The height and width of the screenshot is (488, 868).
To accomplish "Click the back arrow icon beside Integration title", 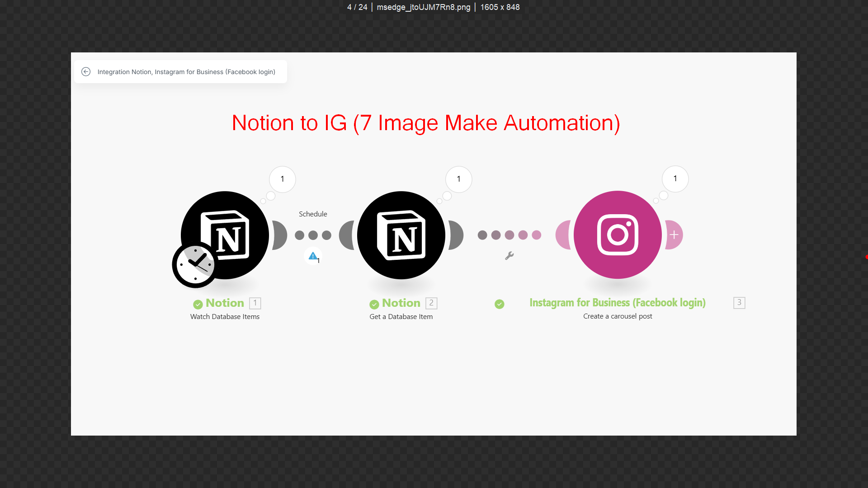I will (x=86, y=72).
